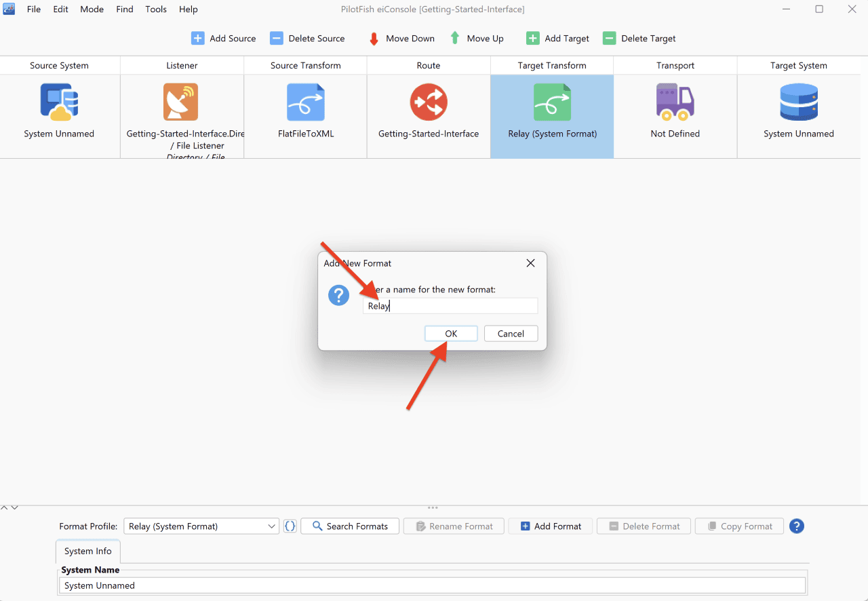Click the Target System column header
Screen dimensions: 868x601
799,65
